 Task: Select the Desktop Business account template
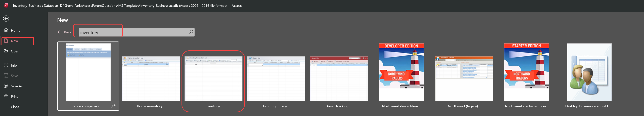589,72
